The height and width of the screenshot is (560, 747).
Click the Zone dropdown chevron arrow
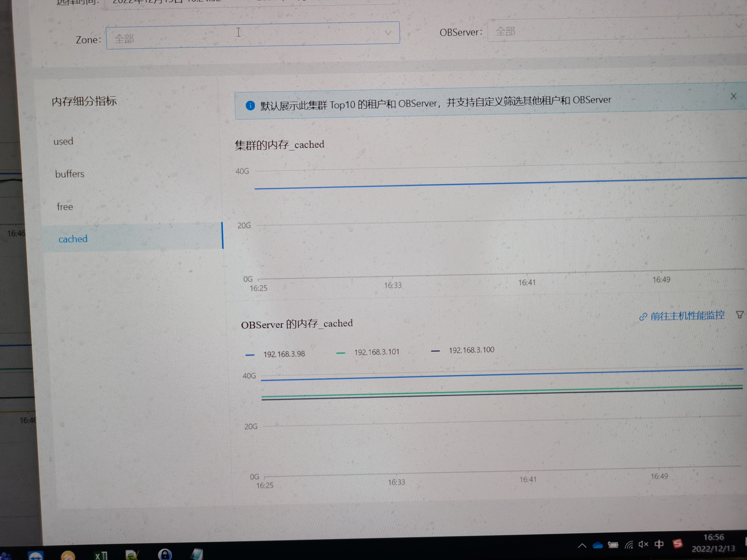(x=388, y=33)
